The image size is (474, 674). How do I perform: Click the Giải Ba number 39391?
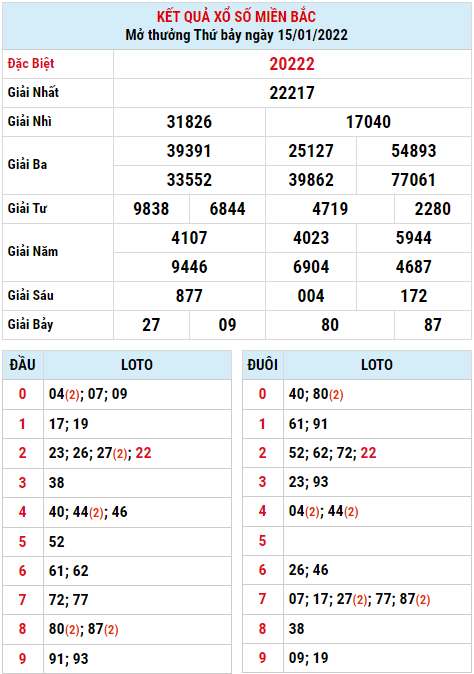189,151
